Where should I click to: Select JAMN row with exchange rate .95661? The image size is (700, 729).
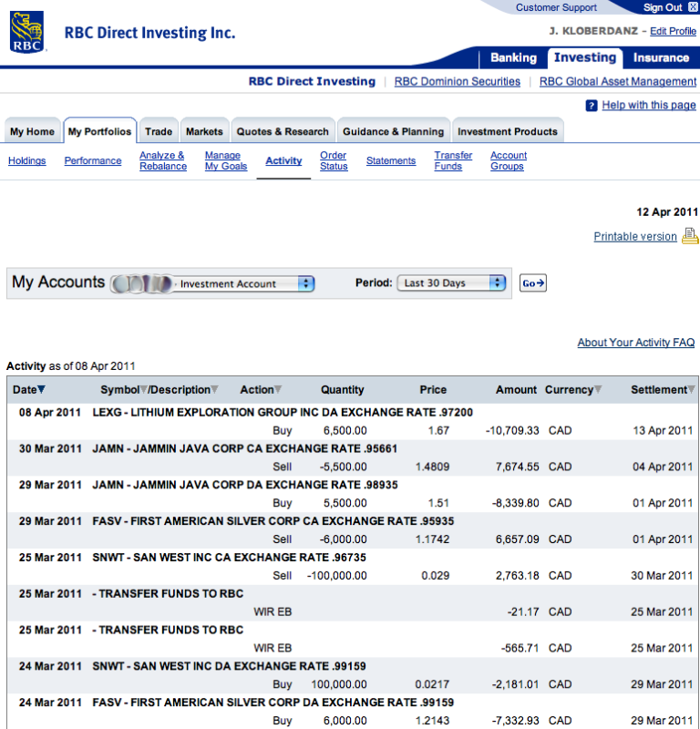pyautogui.click(x=353, y=457)
